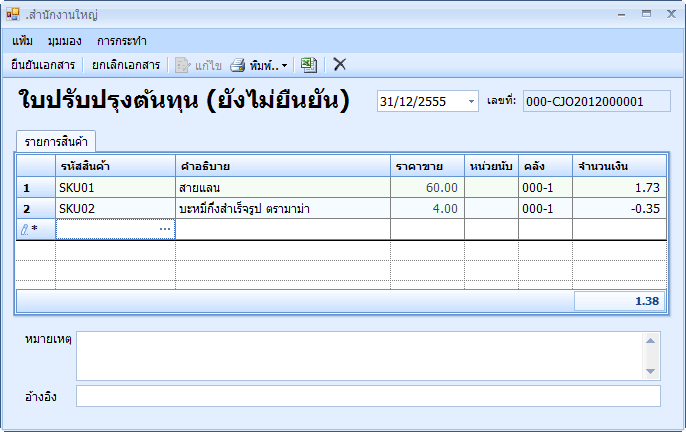This screenshot has width=686, height=432.
Task: Click the หมายเหตุ remarks text box
Action: [360, 355]
